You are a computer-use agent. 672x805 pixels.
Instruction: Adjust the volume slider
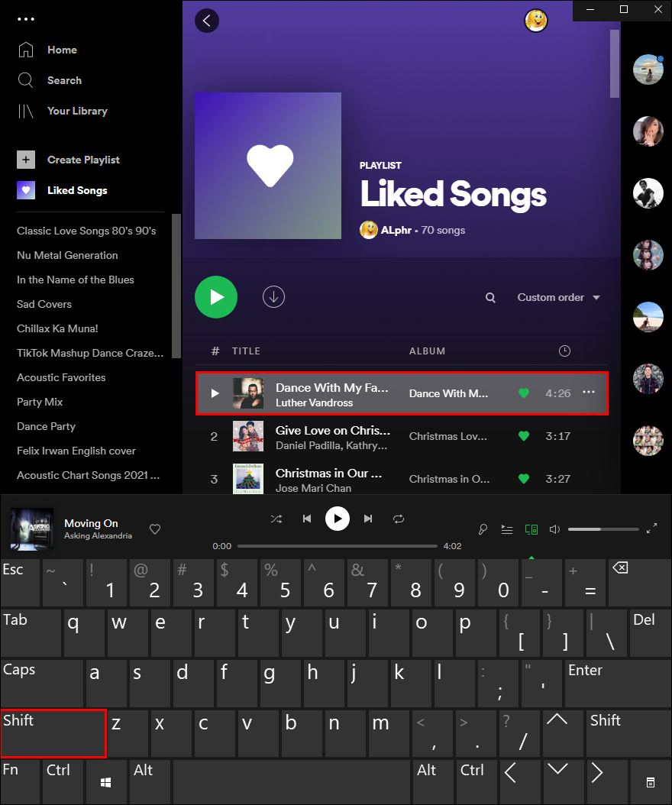(x=603, y=529)
